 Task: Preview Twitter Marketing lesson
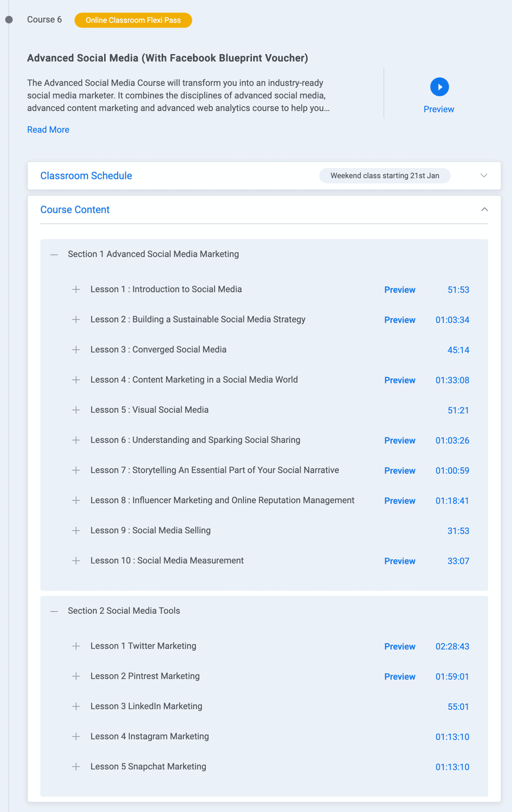(399, 647)
